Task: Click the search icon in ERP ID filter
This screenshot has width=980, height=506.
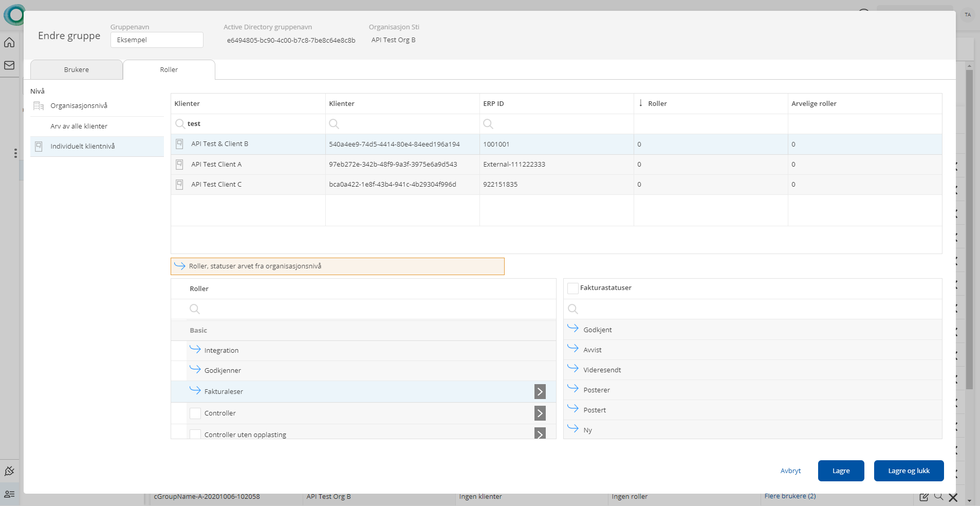Action: [x=488, y=124]
